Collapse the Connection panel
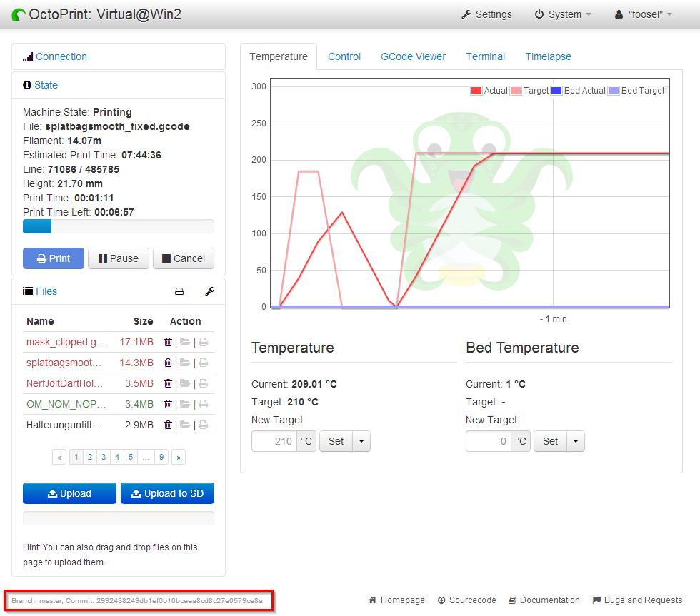The image size is (700, 616). pyautogui.click(x=61, y=56)
